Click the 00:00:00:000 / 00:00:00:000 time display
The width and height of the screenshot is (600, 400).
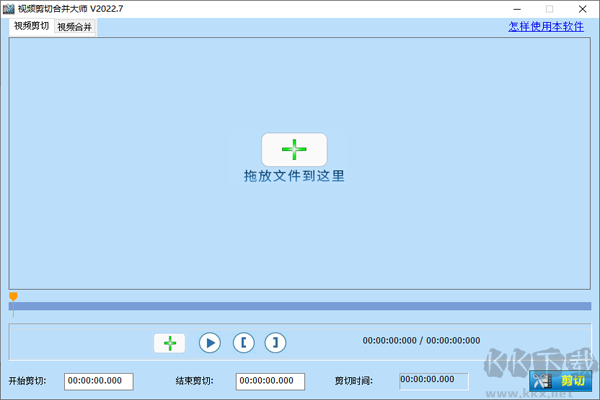421,341
